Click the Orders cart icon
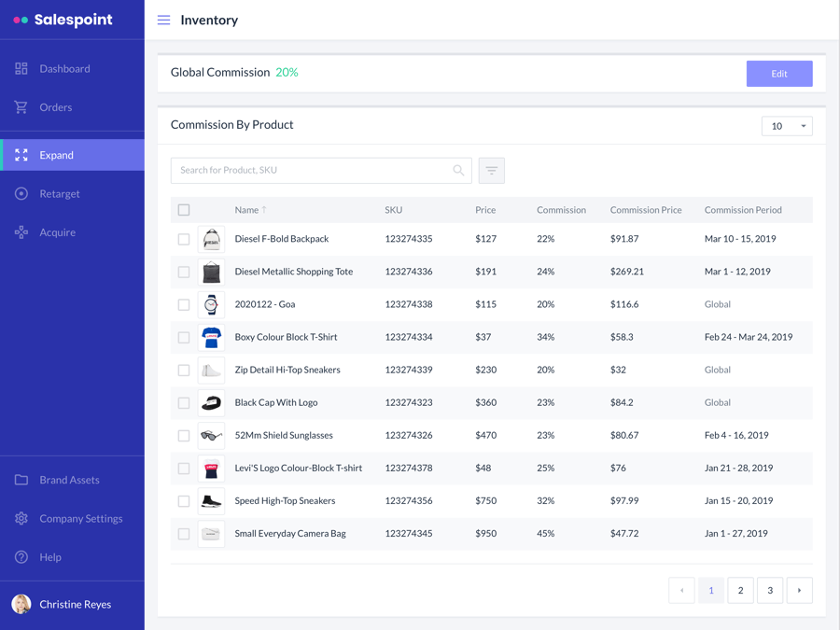This screenshot has height=630, width=840. 21,107
